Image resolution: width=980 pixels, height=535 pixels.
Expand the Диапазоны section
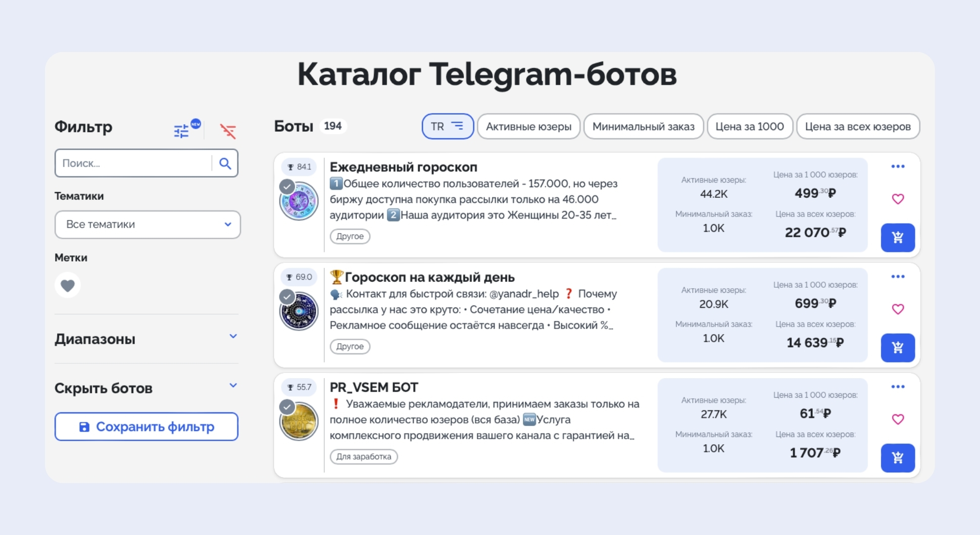point(233,337)
